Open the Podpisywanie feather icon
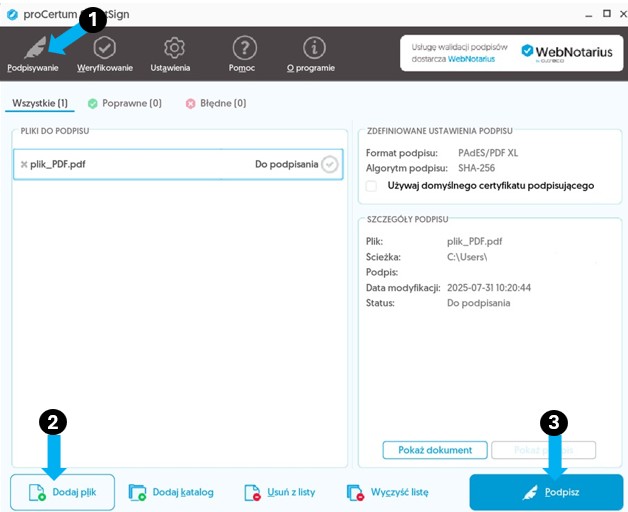 (35, 48)
